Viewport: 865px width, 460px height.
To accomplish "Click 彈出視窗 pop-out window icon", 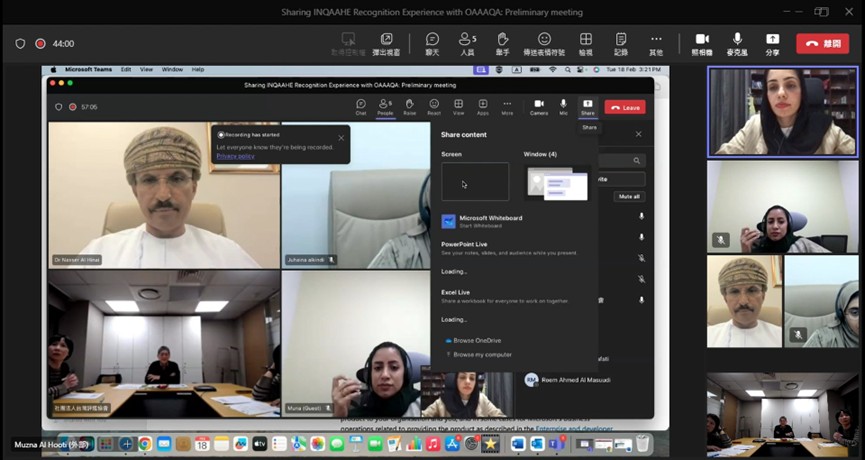I will [386, 44].
